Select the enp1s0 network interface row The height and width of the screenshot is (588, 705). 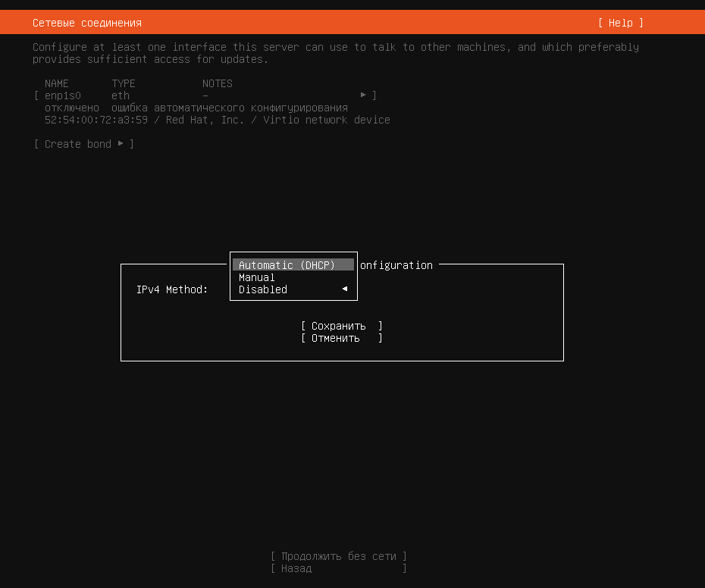205,95
